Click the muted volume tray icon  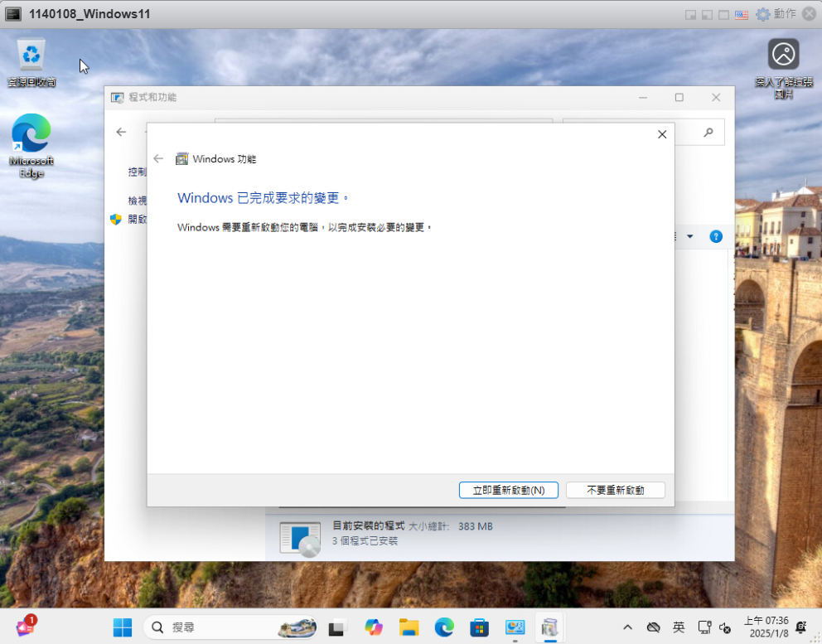725,627
